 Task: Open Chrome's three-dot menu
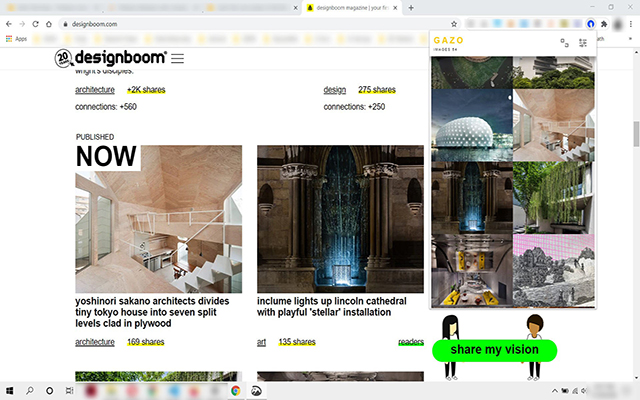(x=631, y=24)
